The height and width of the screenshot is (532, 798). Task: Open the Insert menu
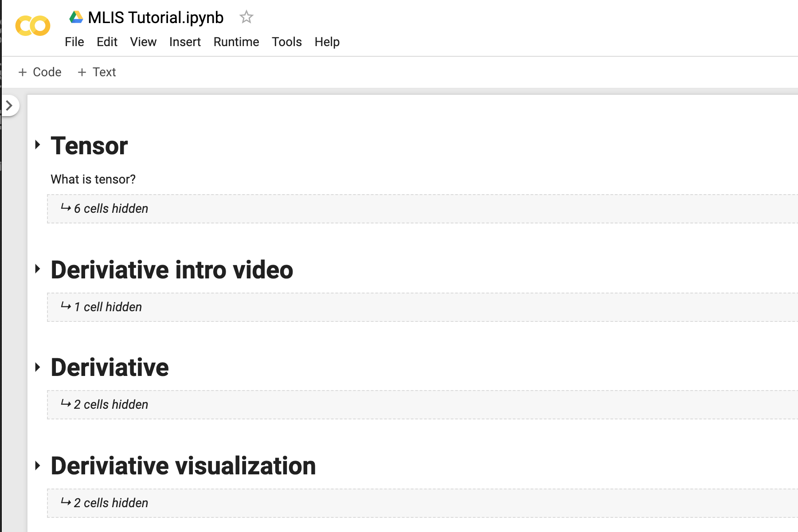pyautogui.click(x=185, y=42)
